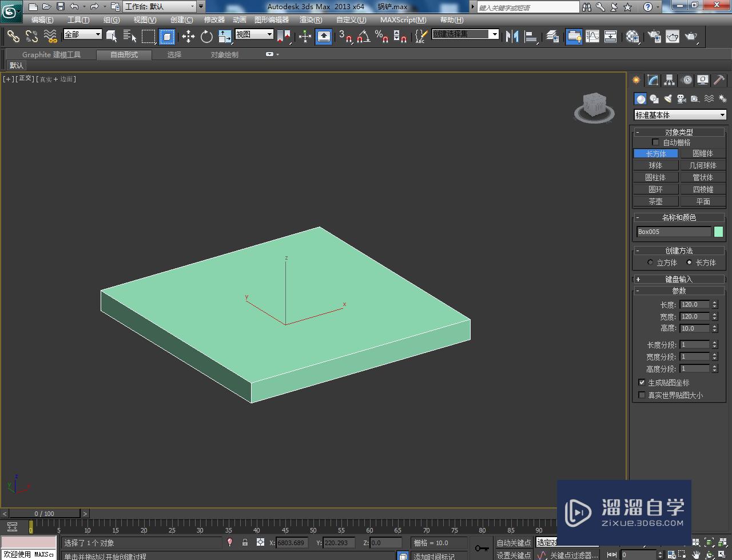Click the 茶壶 object button
This screenshot has width=732, height=560.
coord(655,201)
